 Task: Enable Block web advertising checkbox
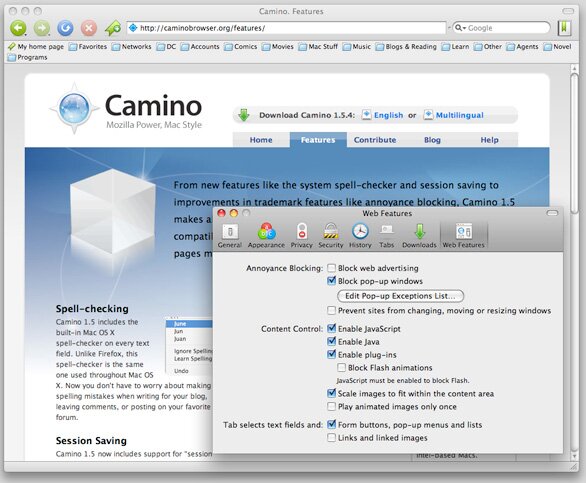331,268
